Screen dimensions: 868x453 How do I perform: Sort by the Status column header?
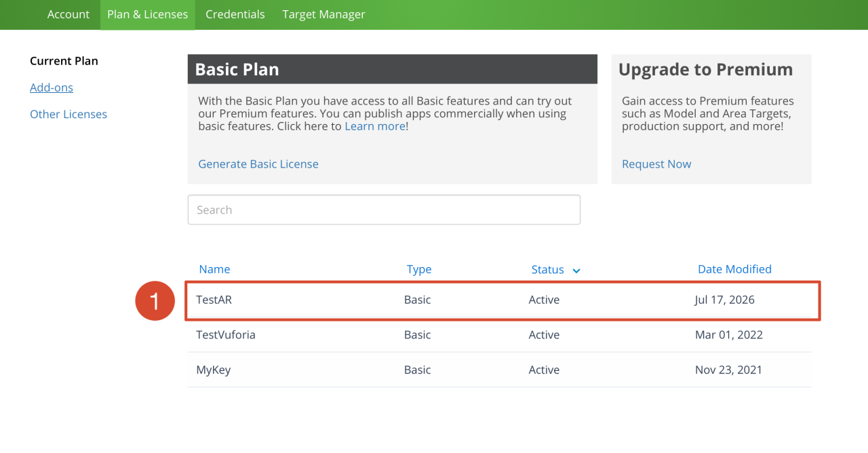(548, 269)
